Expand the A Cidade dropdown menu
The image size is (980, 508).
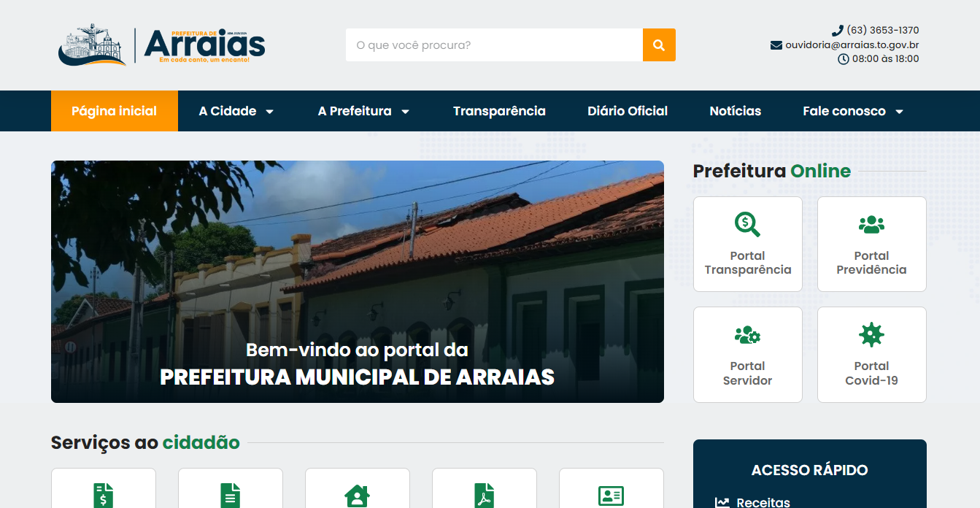(x=235, y=111)
